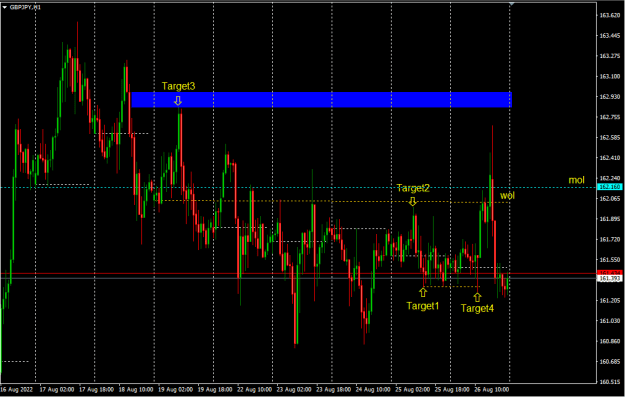Click the 163.620 price scale value

(610, 15)
